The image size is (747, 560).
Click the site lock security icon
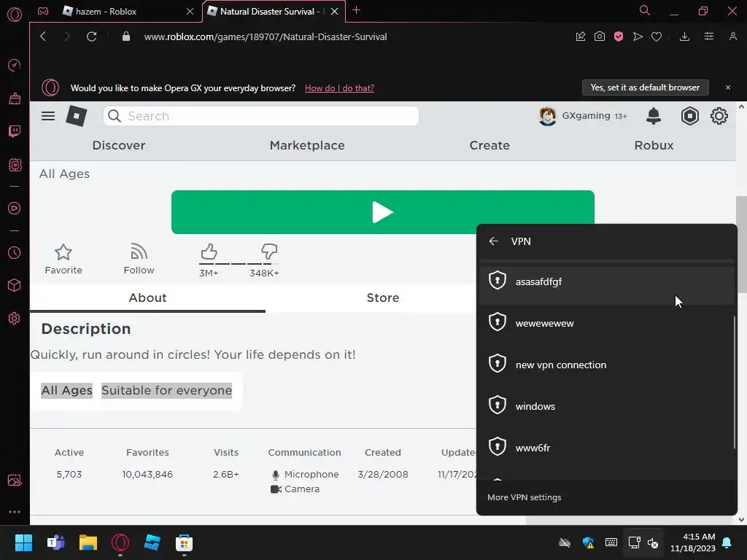coord(126,36)
